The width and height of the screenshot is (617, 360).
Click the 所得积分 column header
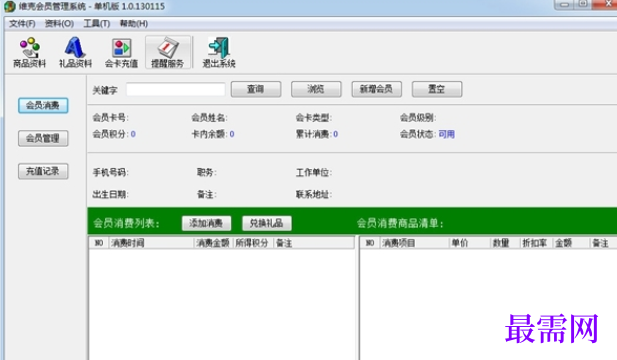point(253,243)
